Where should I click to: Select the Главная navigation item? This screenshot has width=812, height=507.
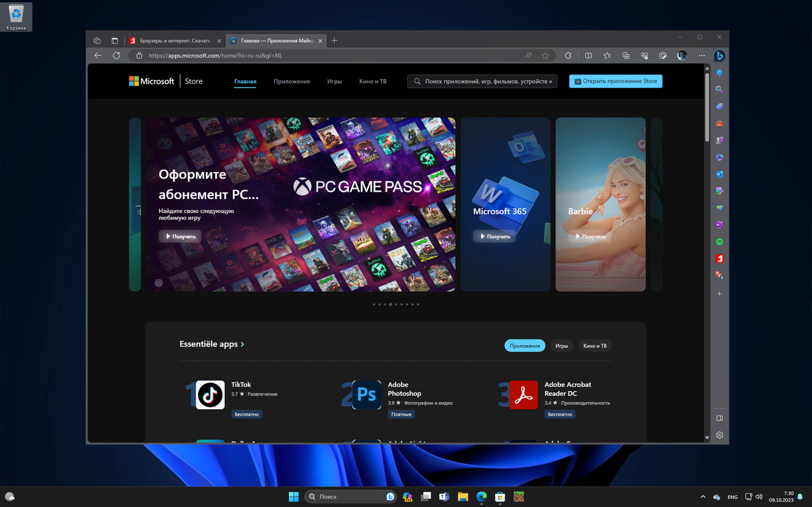[245, 81]
